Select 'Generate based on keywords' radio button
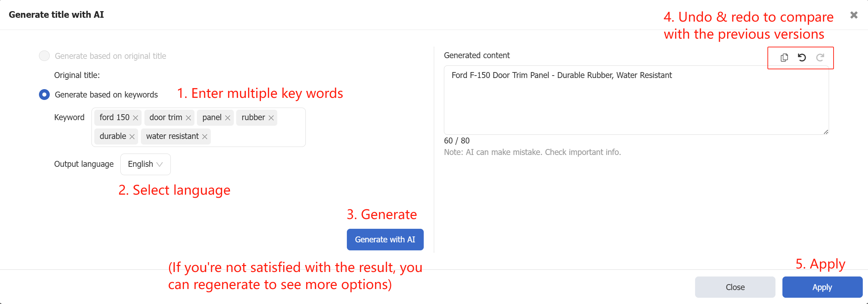Viewport: 868px width, 304px height. click(44, 94)
